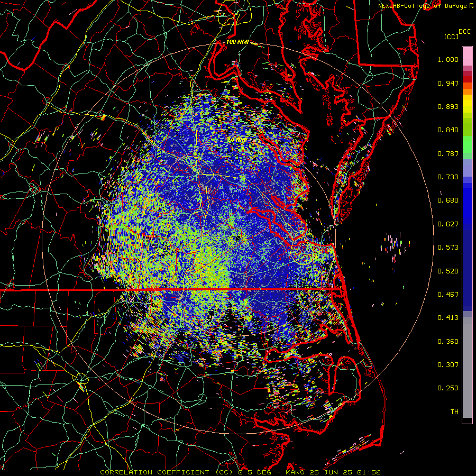This screenshot has width=476, height=476.
Task: Select the red segment of color bar
Action: [467, 79]
